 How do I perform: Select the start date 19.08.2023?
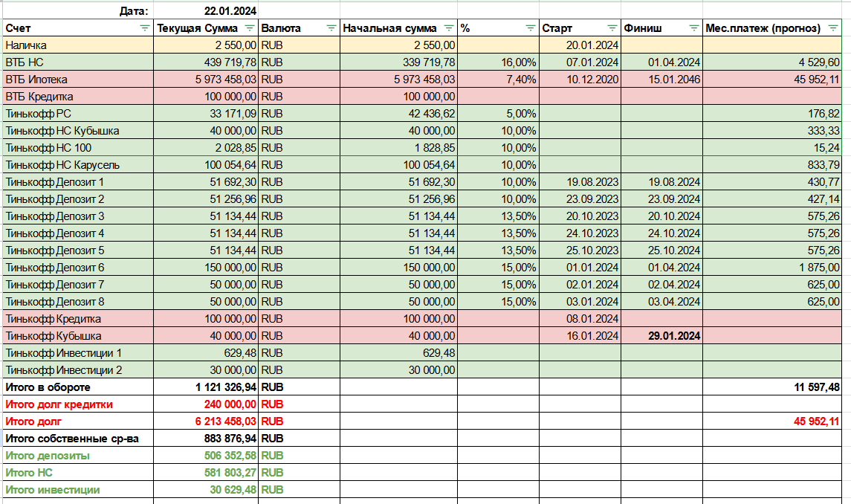pyautogui.click(x=580, y=182)
